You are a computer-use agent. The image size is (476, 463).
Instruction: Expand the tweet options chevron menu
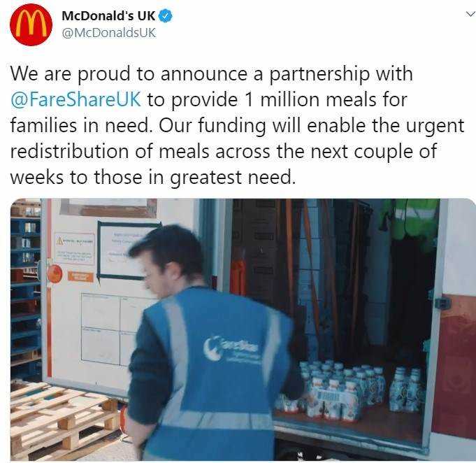pos(470,14)
